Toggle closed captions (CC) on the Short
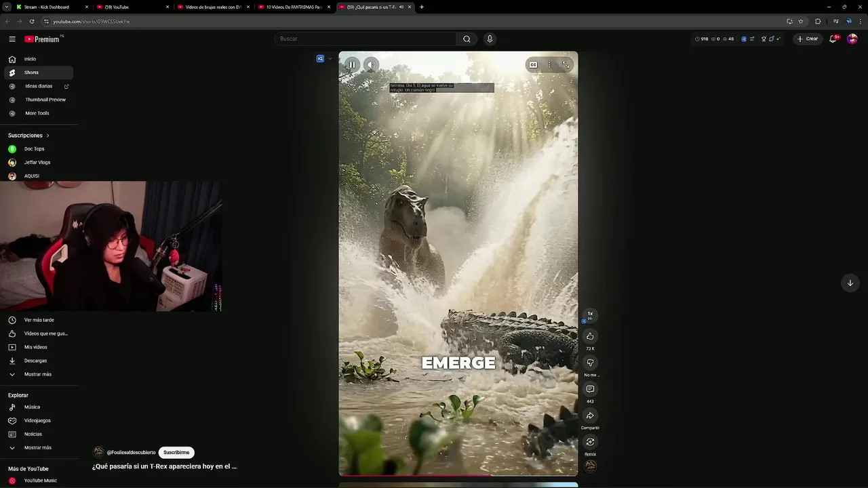Viewport: 868px width, 488px height. click(533, 64)
